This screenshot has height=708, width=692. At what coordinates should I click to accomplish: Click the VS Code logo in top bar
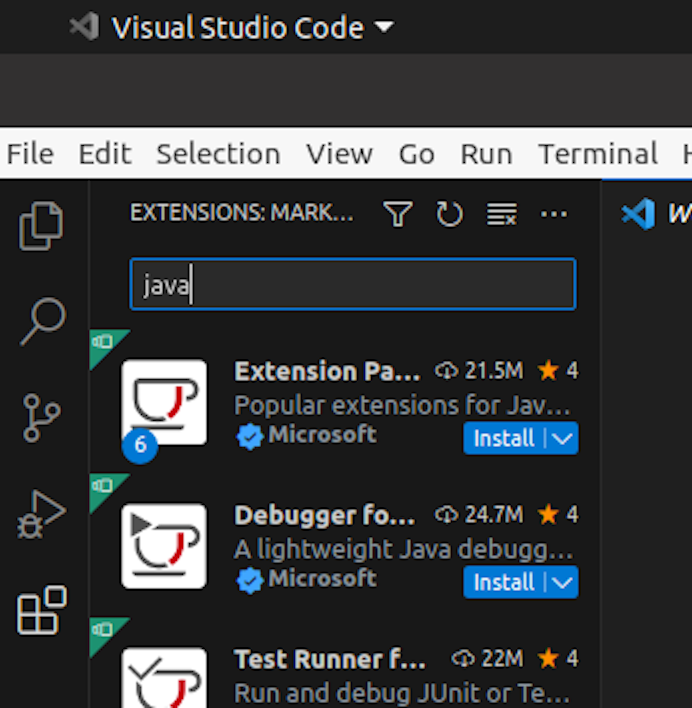coord(84,27)
